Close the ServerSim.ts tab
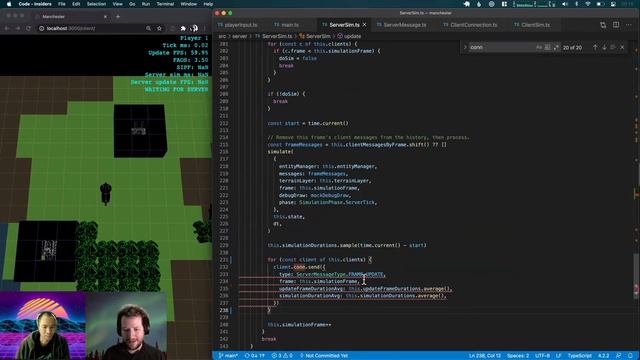Image resolution: width=640 pixels, height=360 pixels. [364, 25]
